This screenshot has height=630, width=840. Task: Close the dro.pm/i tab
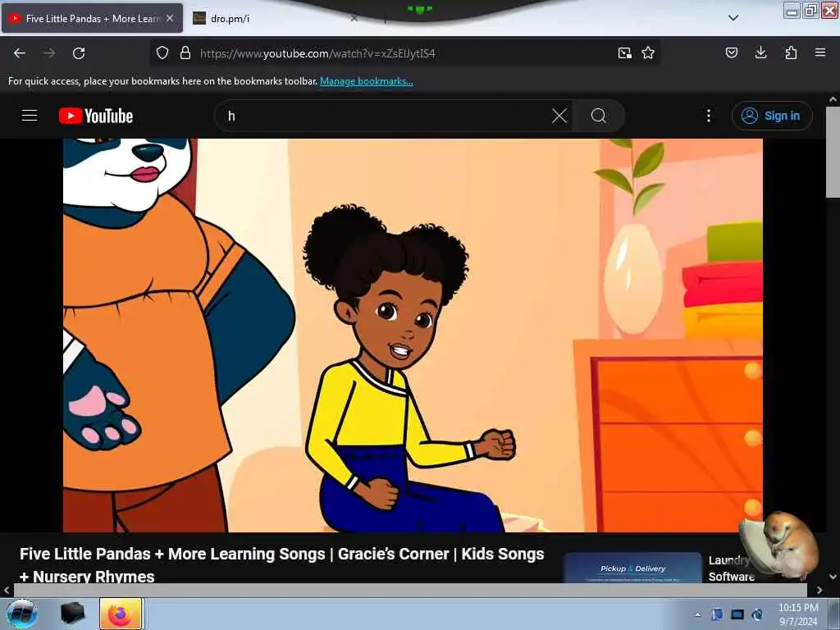[354, 18]
